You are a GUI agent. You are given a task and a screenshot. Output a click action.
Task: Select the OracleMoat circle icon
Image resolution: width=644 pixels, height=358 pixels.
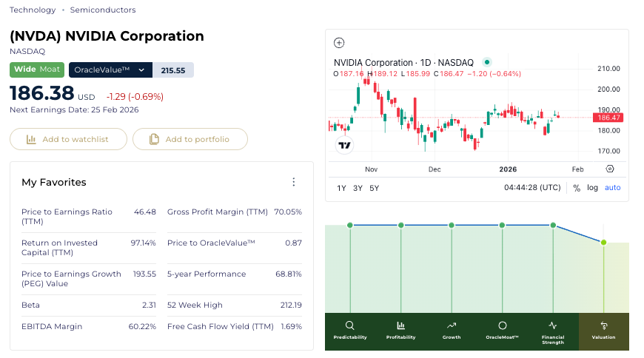click(502, 325)
